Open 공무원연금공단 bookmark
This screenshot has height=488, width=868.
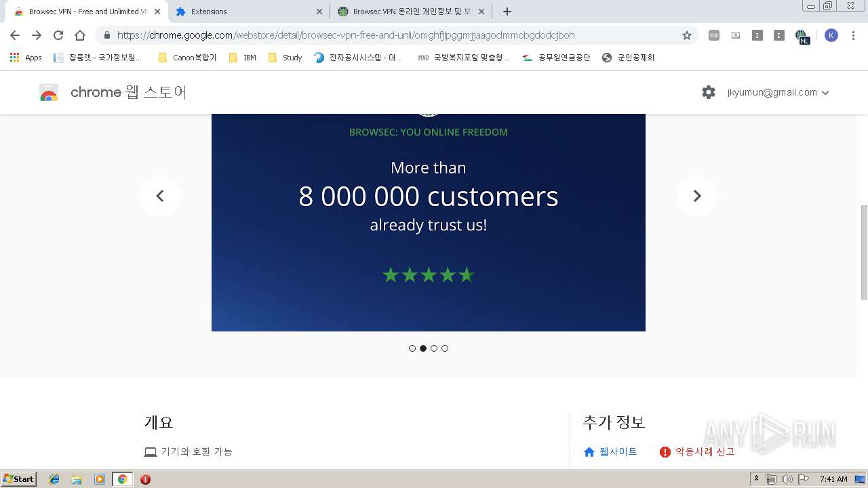pos(557,58)
